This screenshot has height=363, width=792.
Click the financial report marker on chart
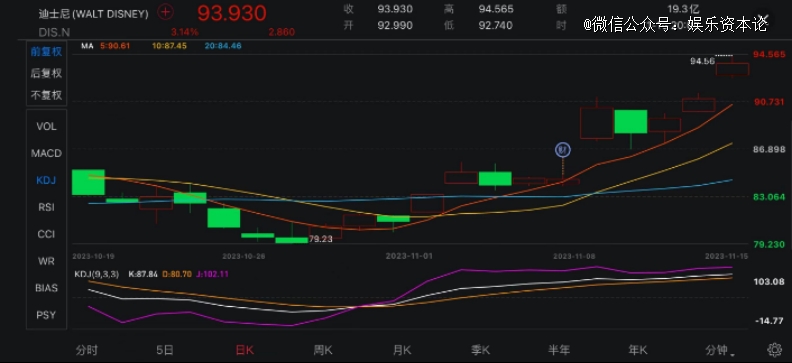(x=563, y=150)
